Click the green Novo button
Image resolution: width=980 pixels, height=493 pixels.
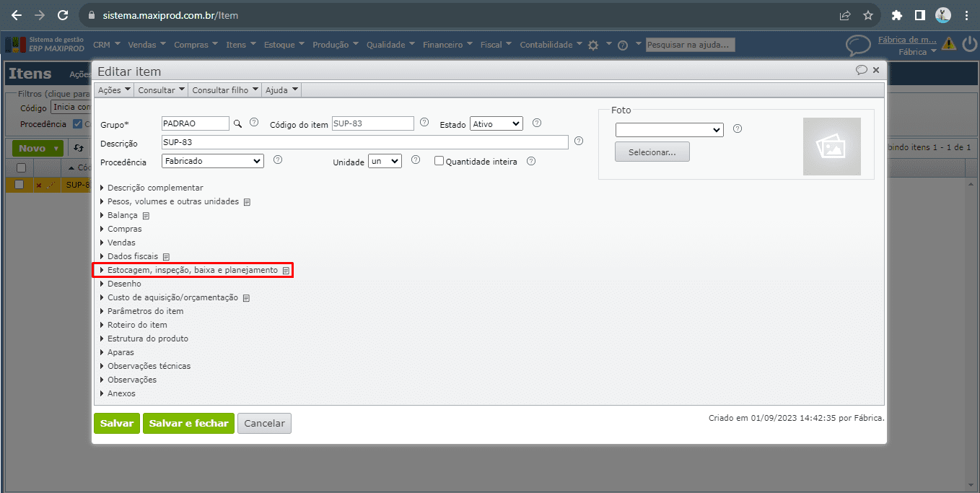click(38, 148)
